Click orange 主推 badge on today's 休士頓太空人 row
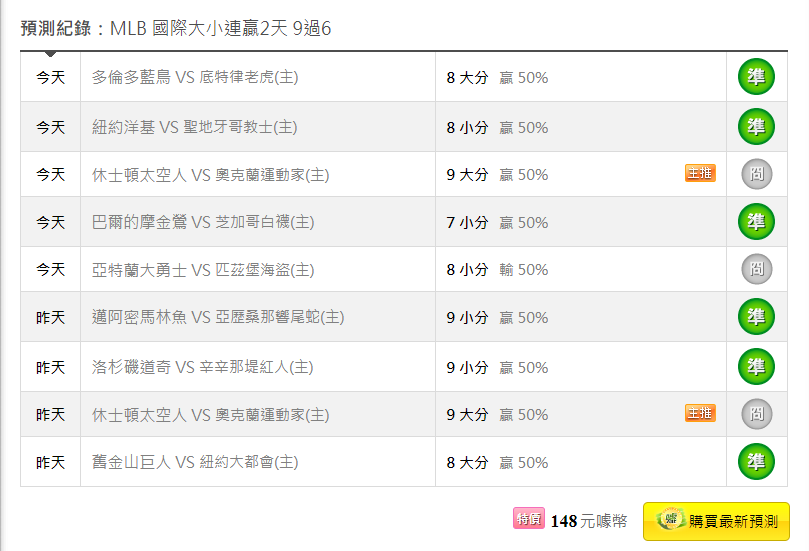Image resolution: width=809 pixels, height=551 pixels. tap(700, 173)
